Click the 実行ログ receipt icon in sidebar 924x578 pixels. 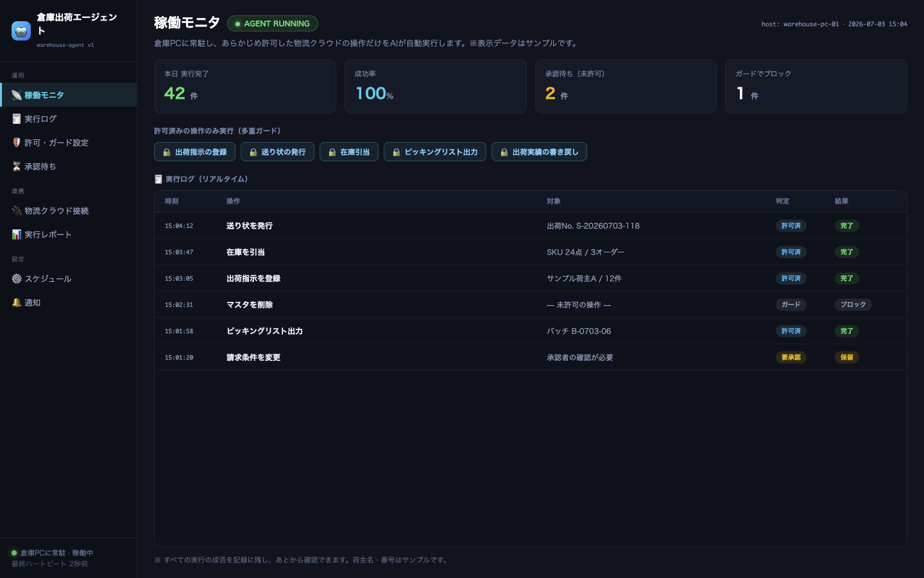coord(17,119)
